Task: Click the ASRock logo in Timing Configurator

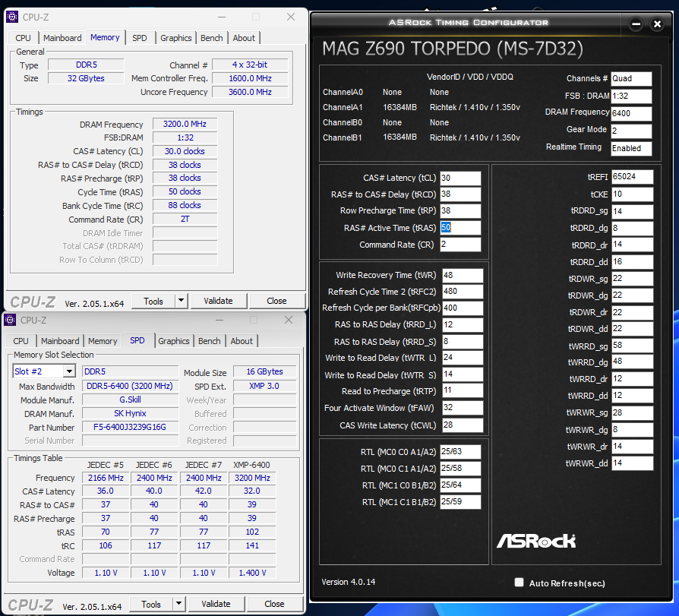Action: 536,541
